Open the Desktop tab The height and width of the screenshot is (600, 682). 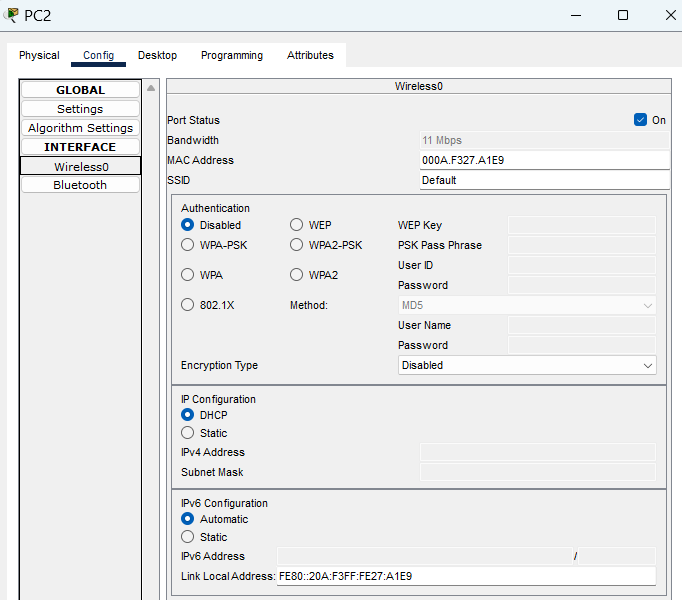(157, 55)
